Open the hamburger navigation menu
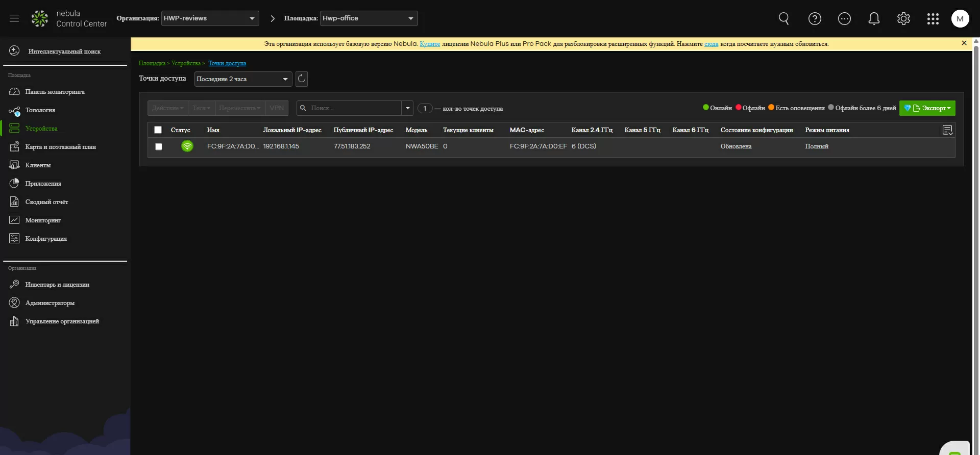 tap(14, 18)
